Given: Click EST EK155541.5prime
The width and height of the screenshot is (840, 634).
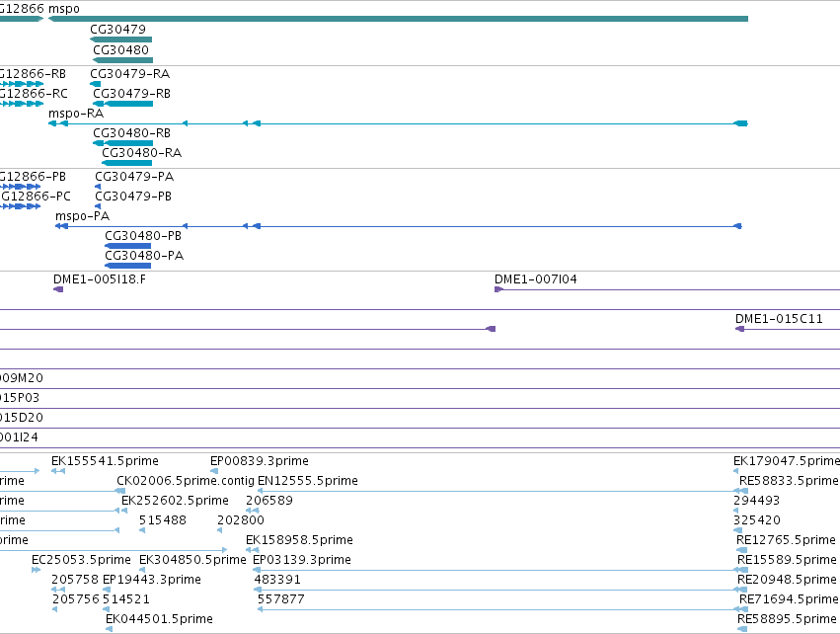Looking at the screenshot, I should pos(105,461).
